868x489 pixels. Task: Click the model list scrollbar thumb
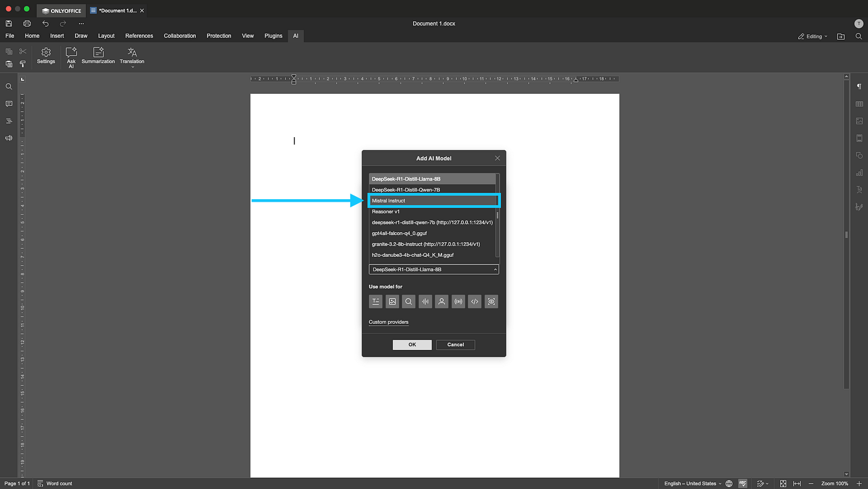point(497,215)
